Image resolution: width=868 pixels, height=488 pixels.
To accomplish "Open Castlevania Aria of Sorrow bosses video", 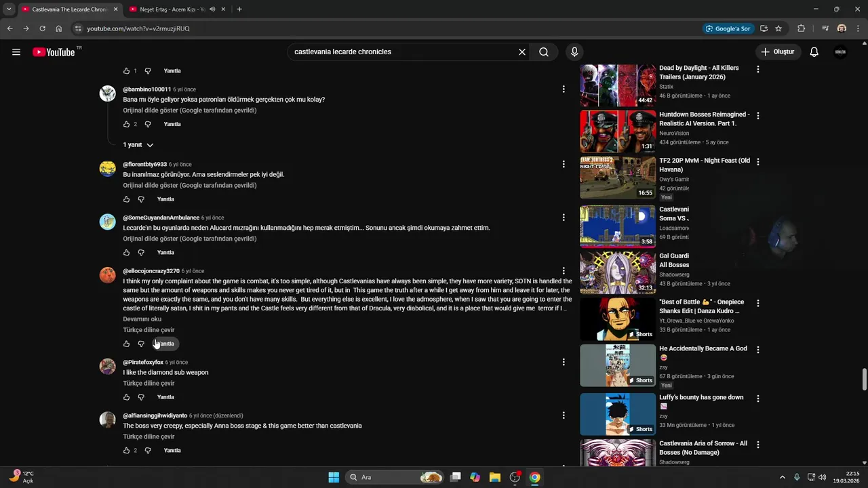I will (x=703, y=447).
